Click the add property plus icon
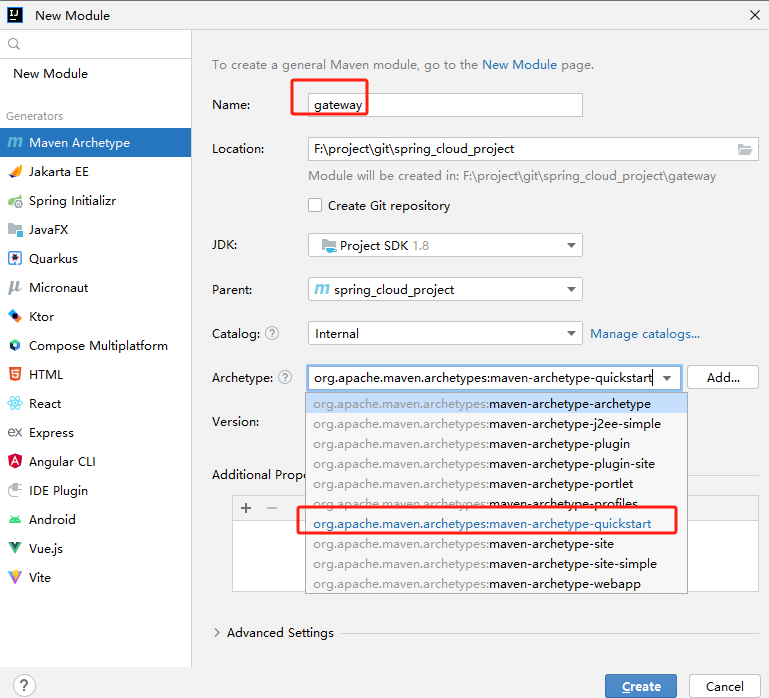 coord(246,508)
